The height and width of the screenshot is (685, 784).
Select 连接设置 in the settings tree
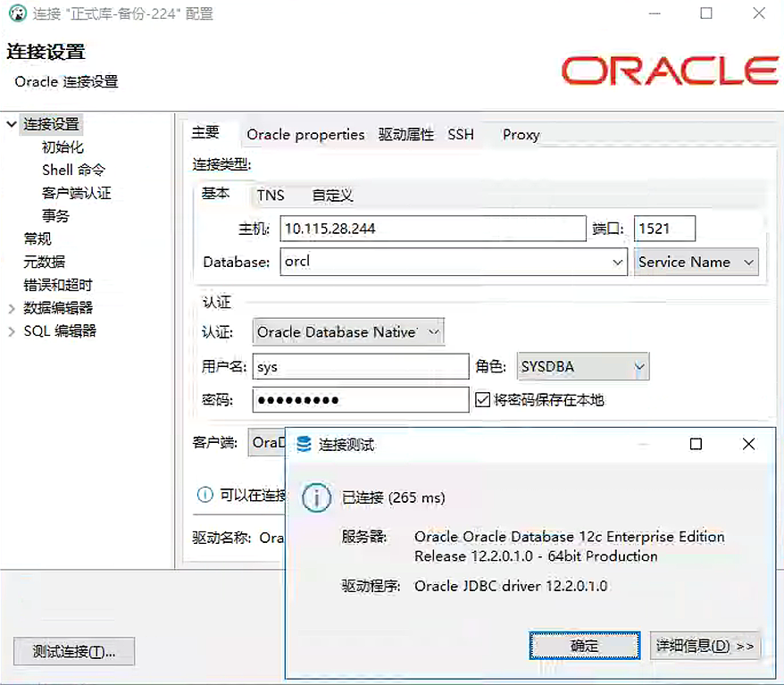(52, 124)
